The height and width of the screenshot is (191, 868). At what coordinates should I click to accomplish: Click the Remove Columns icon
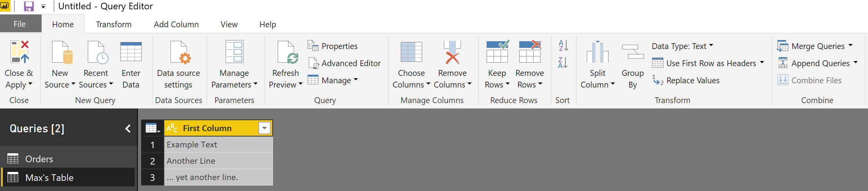tap(452, 52)
